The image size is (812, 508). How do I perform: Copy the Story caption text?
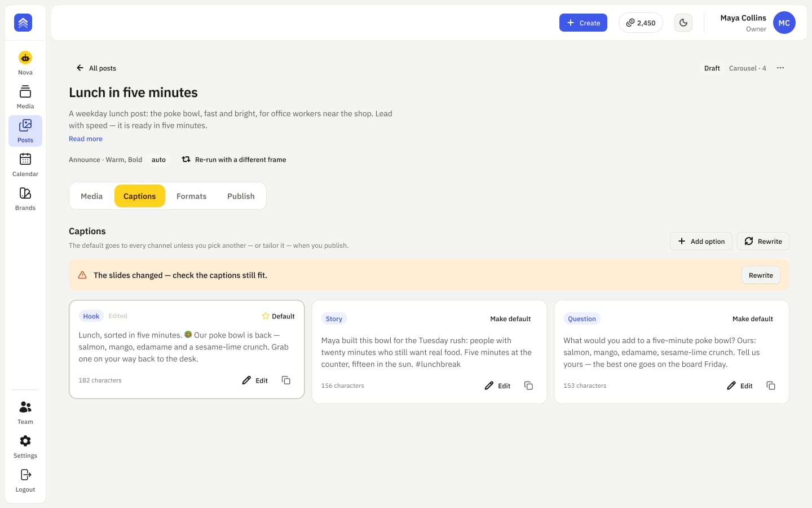point(528,386)
